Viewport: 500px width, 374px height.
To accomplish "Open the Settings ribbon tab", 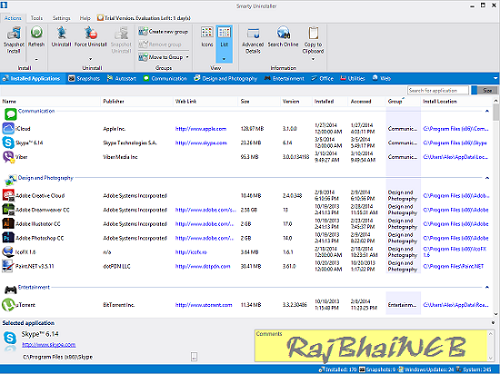I will [x=61, y=18].
